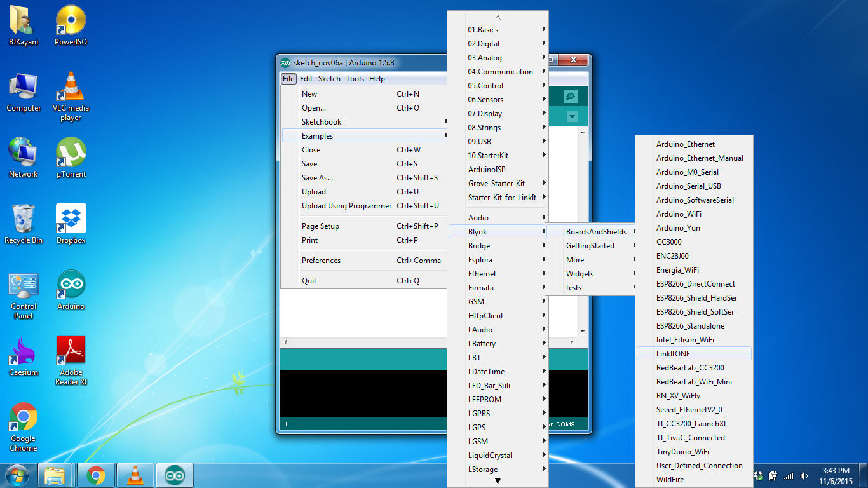Viewport: 868px width, 488px height.
Task: Open the Help menu
Action: [x=377, y=79]
